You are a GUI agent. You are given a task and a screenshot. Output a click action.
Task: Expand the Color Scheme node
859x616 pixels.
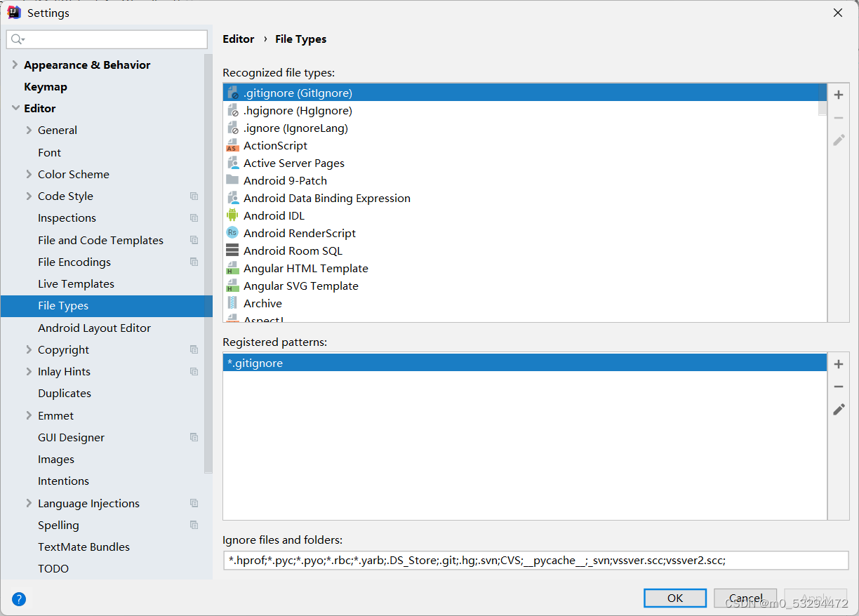29,174
